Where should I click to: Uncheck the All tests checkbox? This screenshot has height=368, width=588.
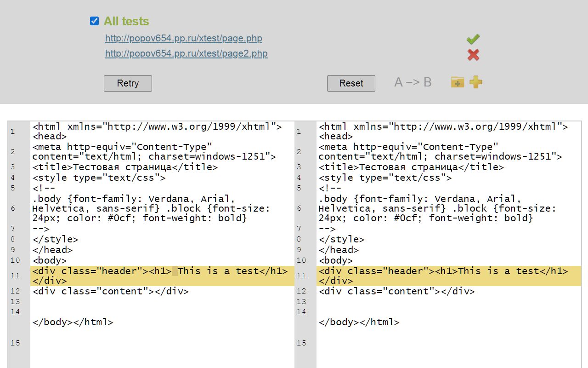(95, 21)
